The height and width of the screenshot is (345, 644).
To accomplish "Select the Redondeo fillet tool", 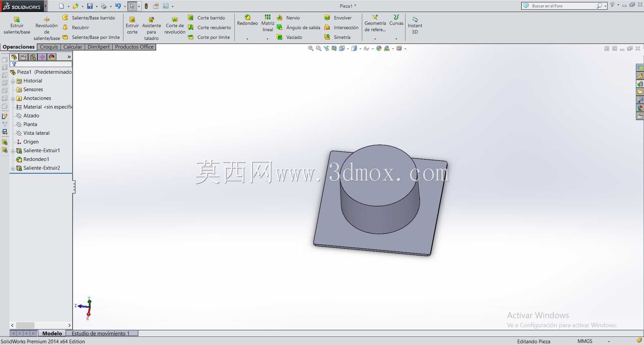I will pyautogui.click(x=247, y=20).
